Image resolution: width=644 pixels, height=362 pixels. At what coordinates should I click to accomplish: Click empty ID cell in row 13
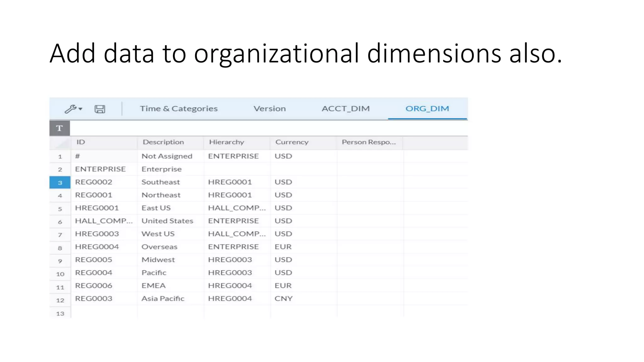point(104,312)
